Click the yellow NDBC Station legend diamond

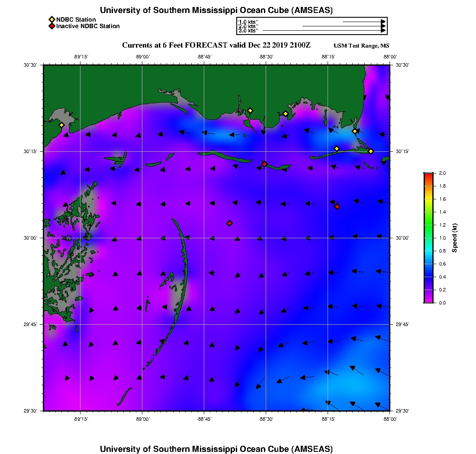click(x=52, y=20)
